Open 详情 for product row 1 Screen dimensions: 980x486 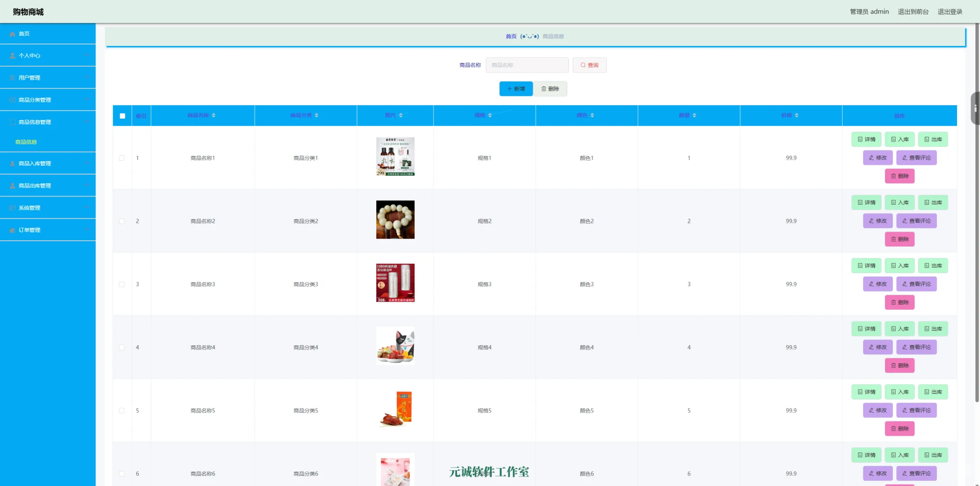866,139
